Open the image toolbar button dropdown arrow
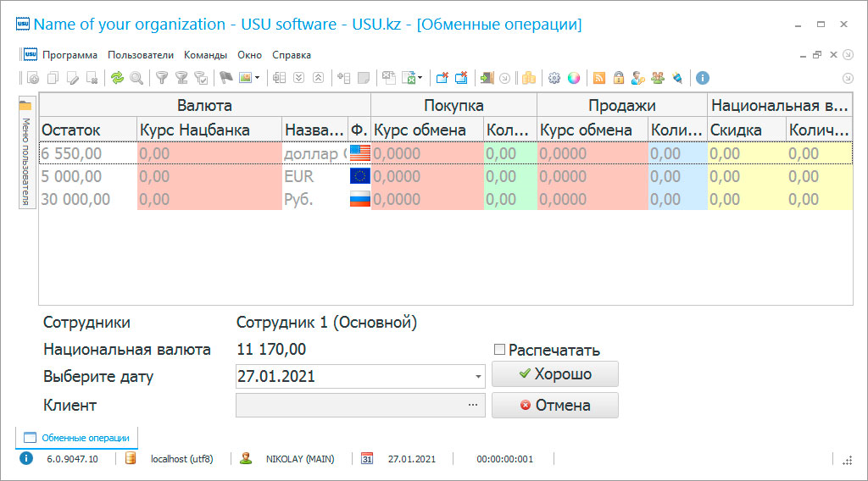Image resolution: width=868 pixels, height=481 pixels. [258, 78]
